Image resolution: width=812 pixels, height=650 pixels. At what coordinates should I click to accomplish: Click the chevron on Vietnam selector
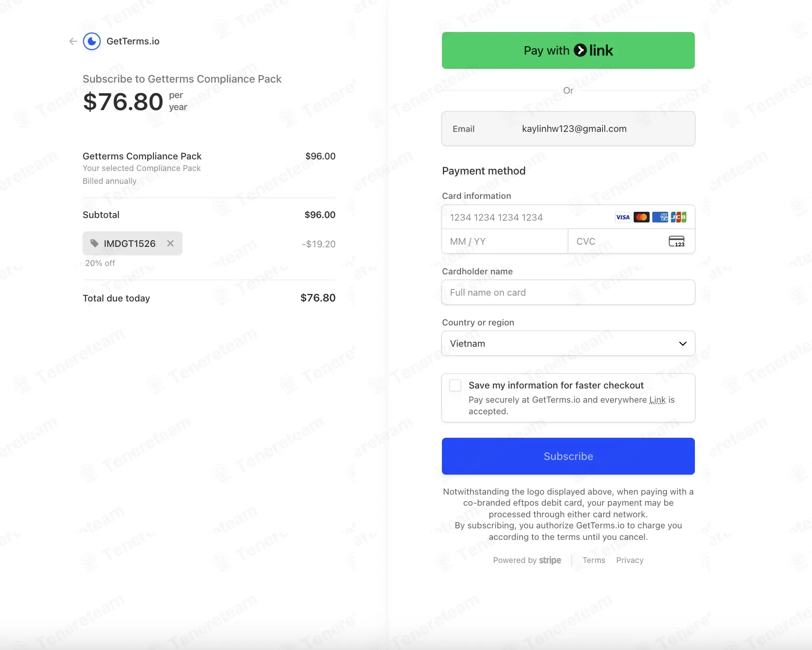682,343
